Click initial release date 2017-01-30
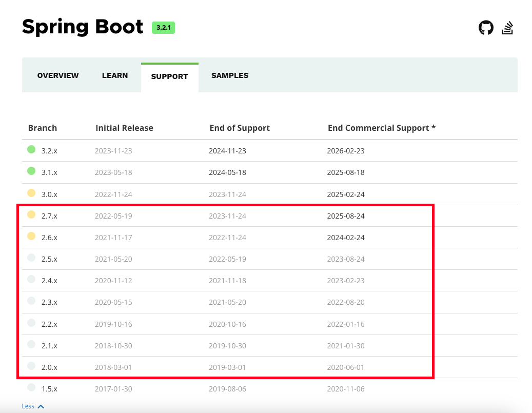 point(113,389)
